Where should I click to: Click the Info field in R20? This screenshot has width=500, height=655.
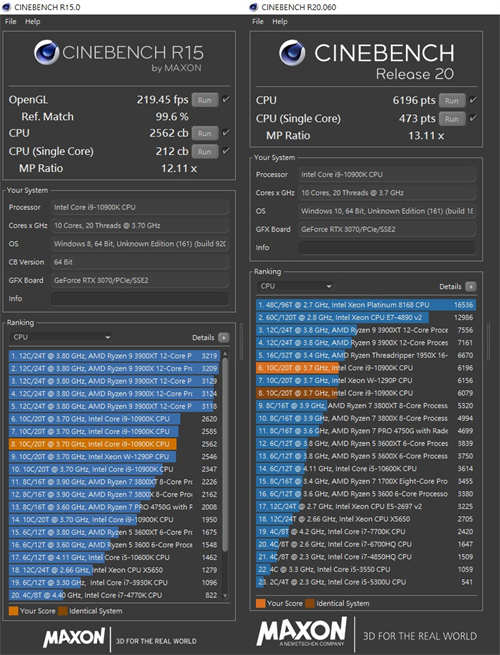387,247
